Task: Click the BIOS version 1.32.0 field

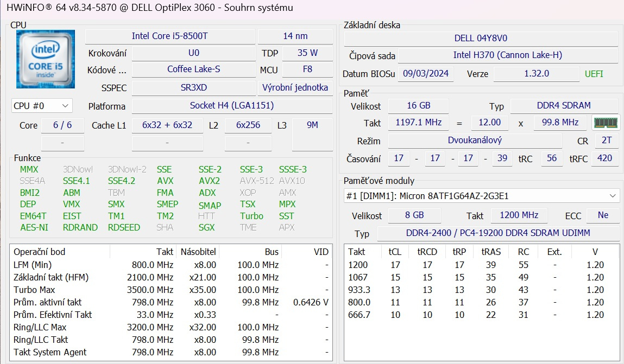Action: pyautogui.click(x=536, y=74)
